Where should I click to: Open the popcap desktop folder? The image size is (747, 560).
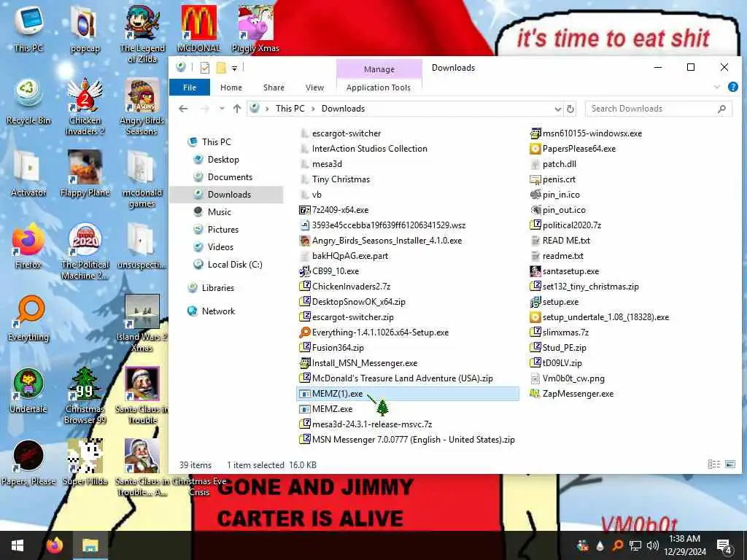tap(85, 29)
